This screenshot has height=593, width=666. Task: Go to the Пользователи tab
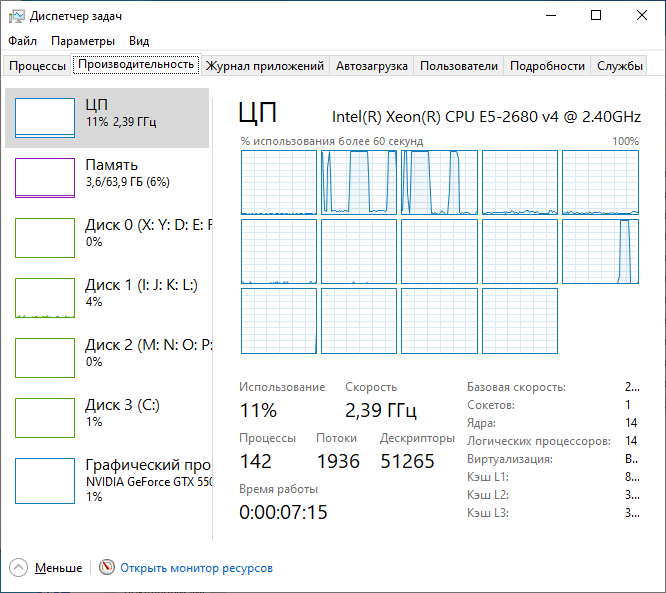point(459,66)
